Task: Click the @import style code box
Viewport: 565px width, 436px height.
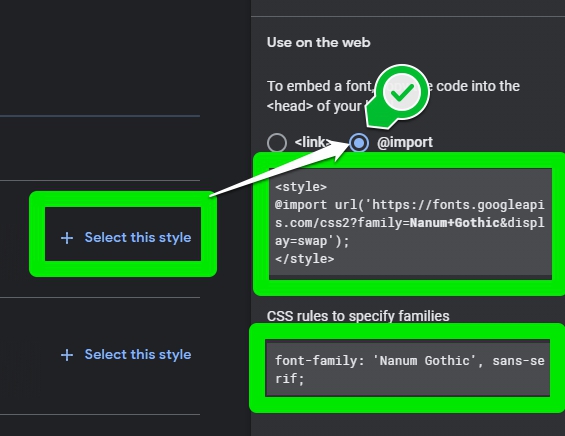Action: point(410,223)
